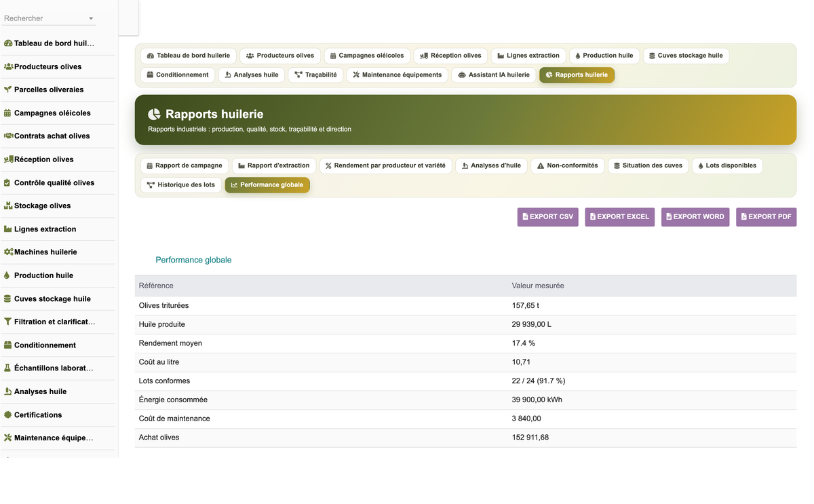Viewport: 814px width, 504px height.
Task: Open the Assistant IA huilerie tab
Action: pyautogui.click(x=494, y=75)
